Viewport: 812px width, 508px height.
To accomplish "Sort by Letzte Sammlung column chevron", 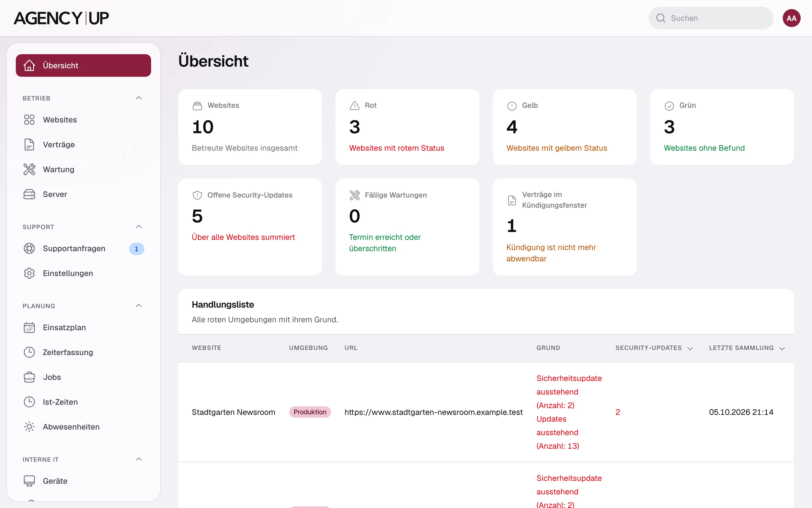I will point(782,349).
